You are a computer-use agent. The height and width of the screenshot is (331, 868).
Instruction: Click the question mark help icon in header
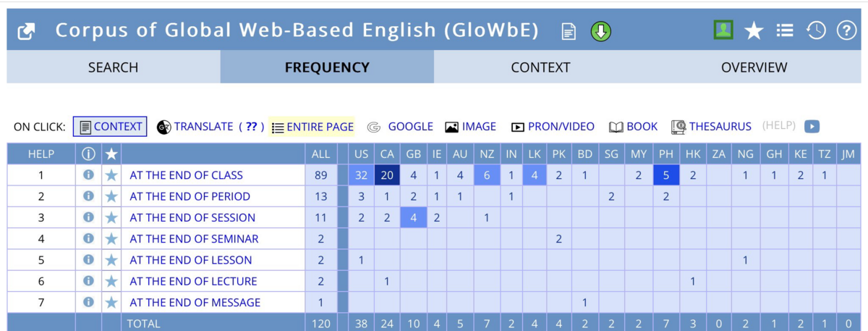click(x=846, y=30)
